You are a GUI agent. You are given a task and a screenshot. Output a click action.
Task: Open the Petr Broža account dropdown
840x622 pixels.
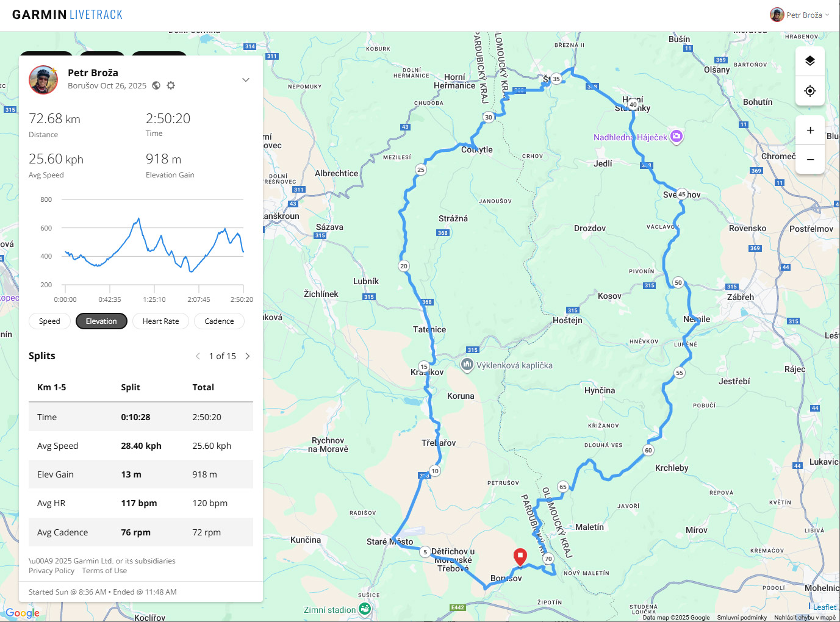point(800,15)
